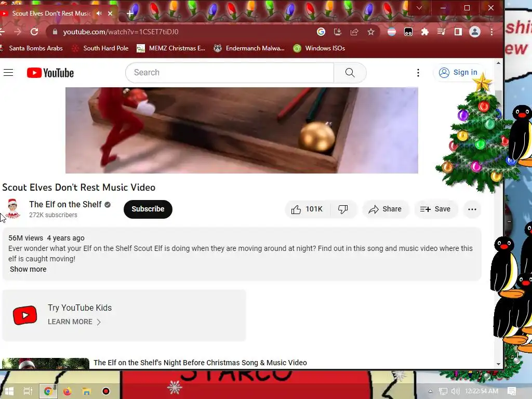532x399 pixels.
Task: Click the video title Scout Elves Don't Rest
Action: coord(79,187)
